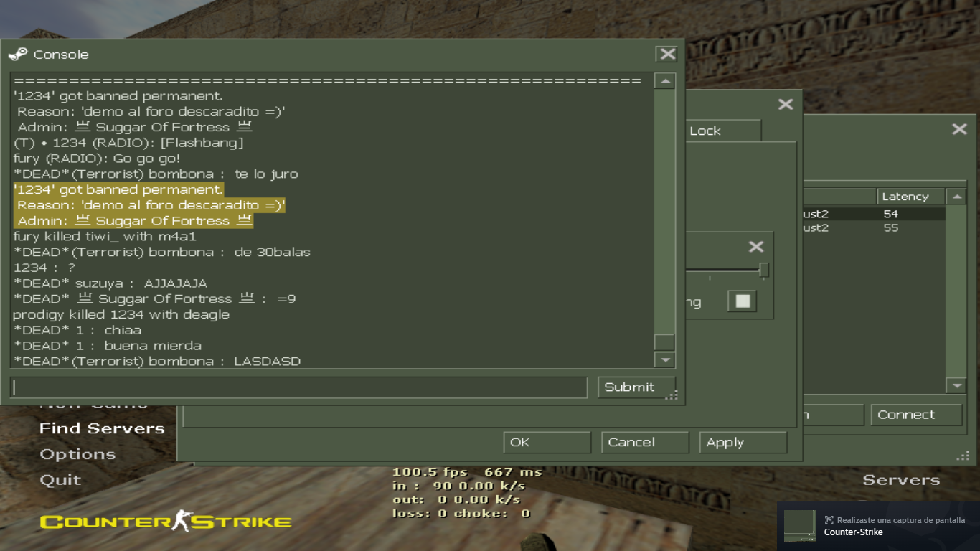Click the slider handle in the popup
Image resolution: width=980 pixels, height=551 pixels.
[x=763, y=270]
